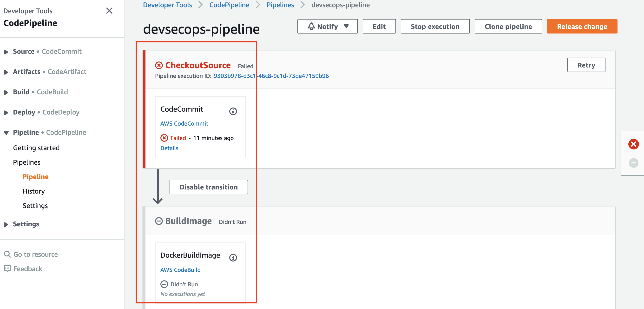The width and height of the screenshot is (644, 309).
Task: Click the 'No executions yet' text
Action: [183, 294]
